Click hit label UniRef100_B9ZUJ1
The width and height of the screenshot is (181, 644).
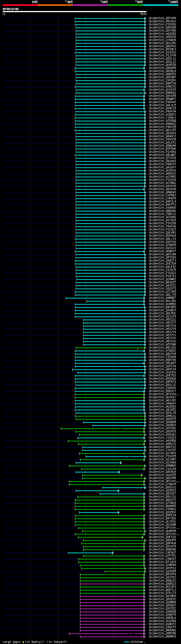(162, 488)
